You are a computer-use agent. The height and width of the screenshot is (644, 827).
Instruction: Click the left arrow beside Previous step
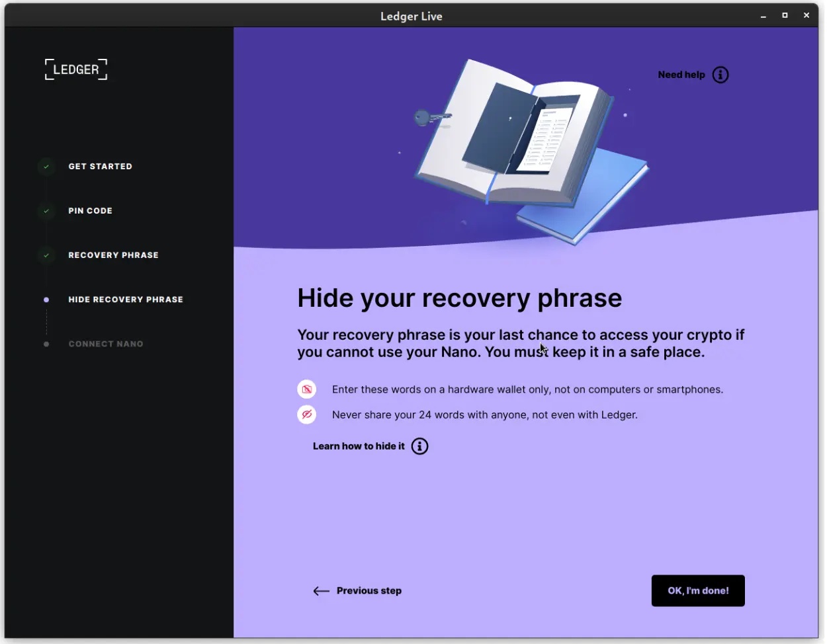click(x=321, y=591)
